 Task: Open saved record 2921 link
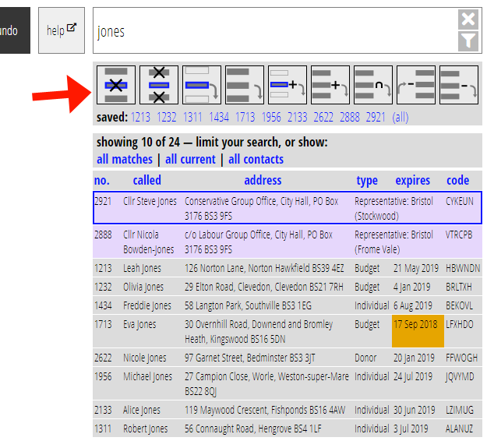pos(376,118)
